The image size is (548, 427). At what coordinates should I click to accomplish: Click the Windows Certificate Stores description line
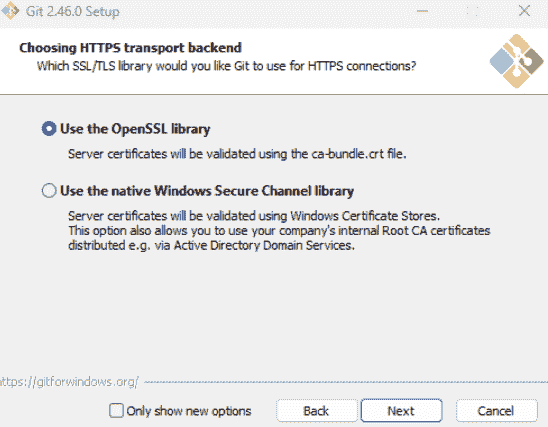coord(254,216)
